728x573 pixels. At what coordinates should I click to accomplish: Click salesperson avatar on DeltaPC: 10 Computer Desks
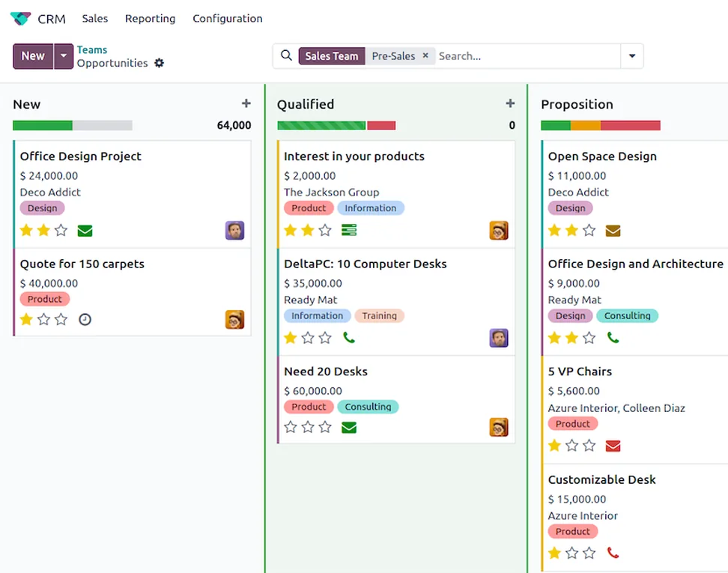(x=499, y=338)
